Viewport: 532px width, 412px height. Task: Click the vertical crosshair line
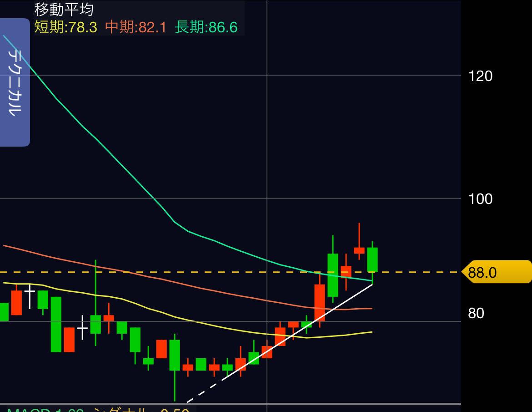click(x=267, y=137)
